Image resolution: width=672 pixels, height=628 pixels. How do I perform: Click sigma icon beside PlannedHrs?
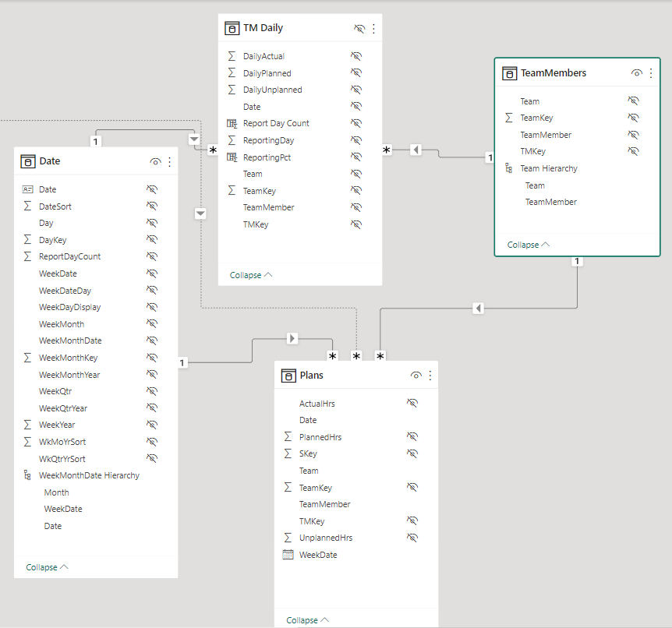pos(288,436)
